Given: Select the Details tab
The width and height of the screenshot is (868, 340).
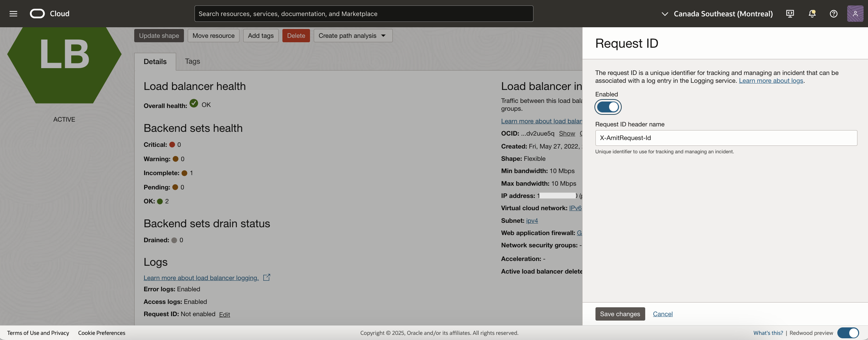Looking at the screenshot, I should tap(155, 61).
